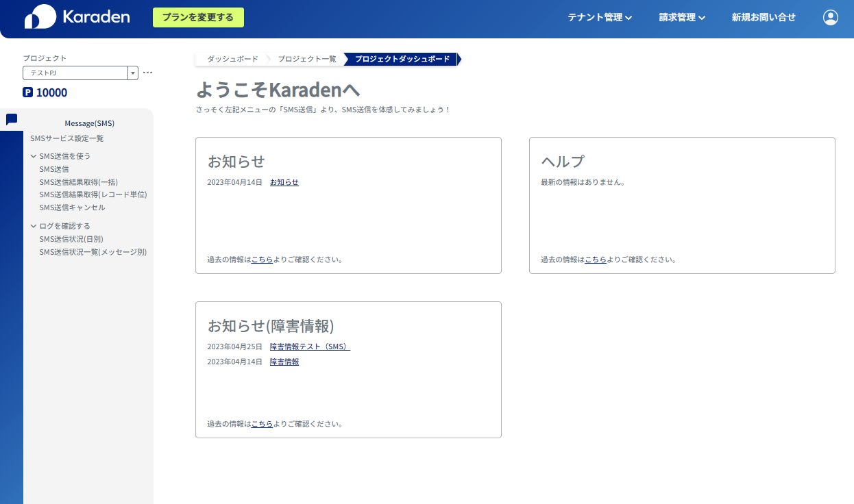Go to ダッシュボード breadcrumb
Viewport: 854px width, 504px height.
(233, 59)
